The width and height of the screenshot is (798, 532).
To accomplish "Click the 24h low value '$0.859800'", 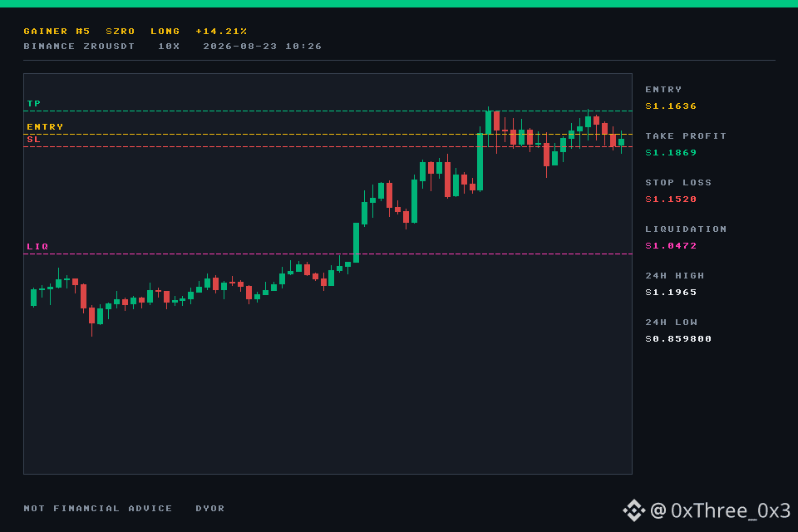I will click(x=678, y=339).
